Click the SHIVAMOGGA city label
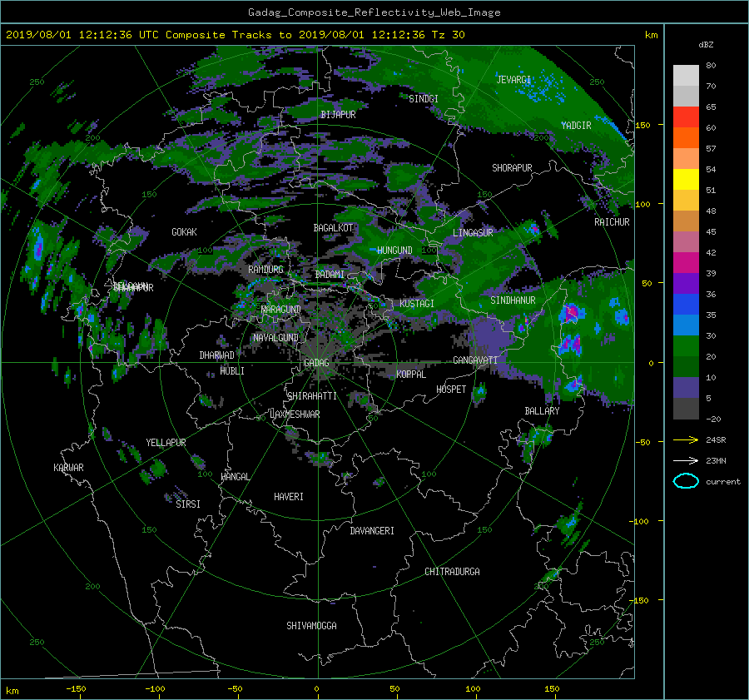Viewport: 749px width, 700px height. coord(311,626)
